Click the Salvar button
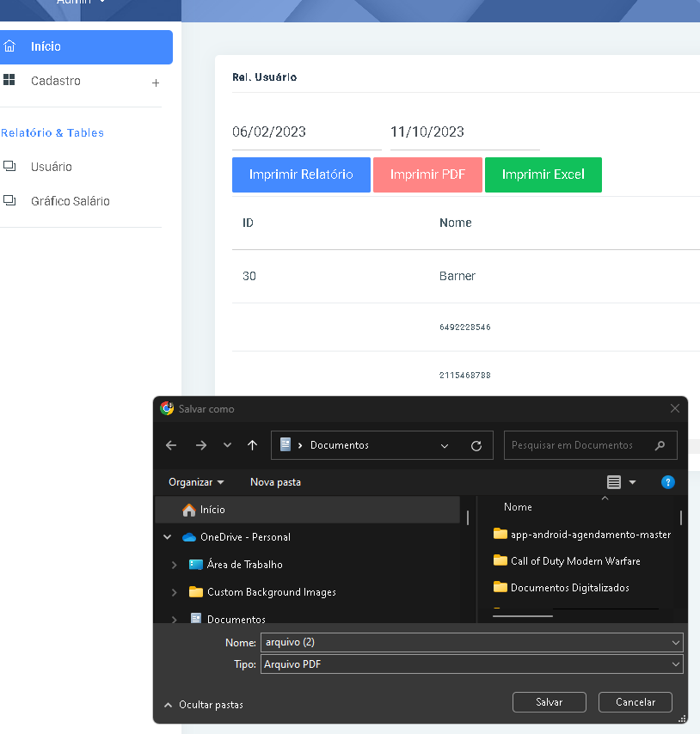700x734 pixels. point(549,701)
